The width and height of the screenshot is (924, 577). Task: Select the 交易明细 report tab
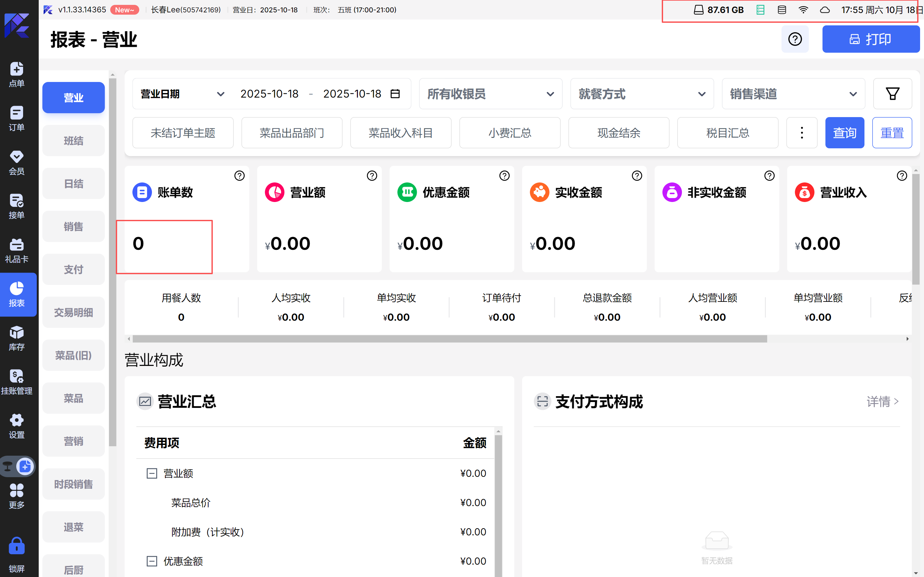(x=73, y=313)
